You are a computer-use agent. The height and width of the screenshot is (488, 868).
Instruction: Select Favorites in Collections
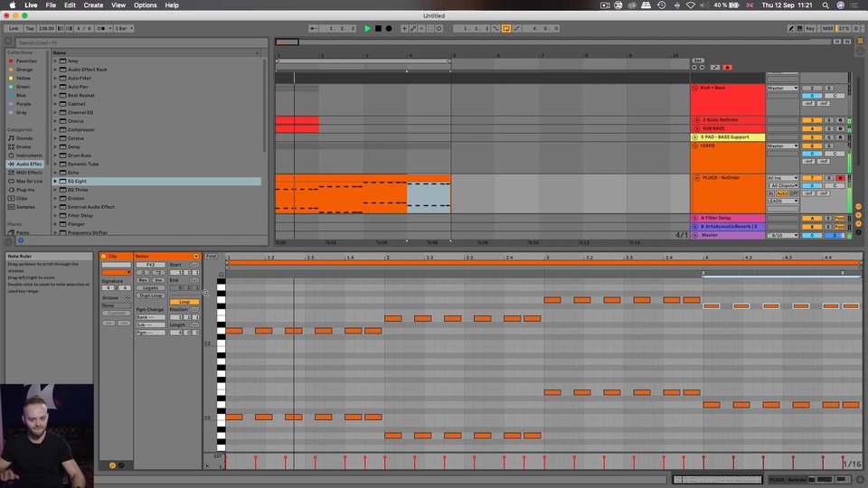[x=26, y=61]
